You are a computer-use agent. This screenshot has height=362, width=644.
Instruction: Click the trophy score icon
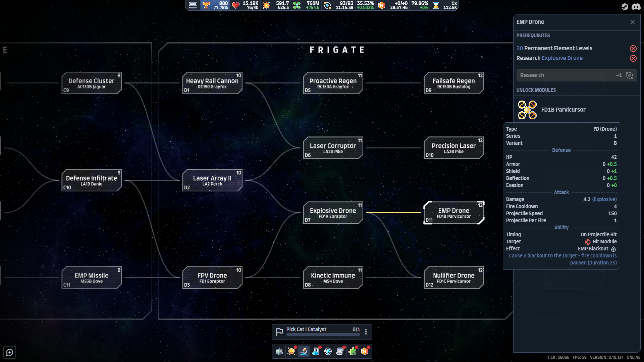206,5
